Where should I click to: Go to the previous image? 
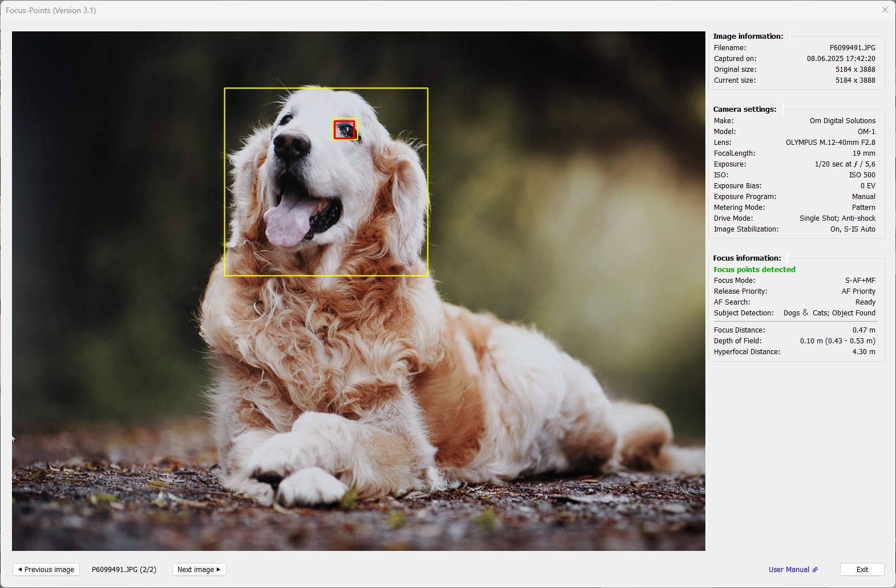click(x=46, y=569)
